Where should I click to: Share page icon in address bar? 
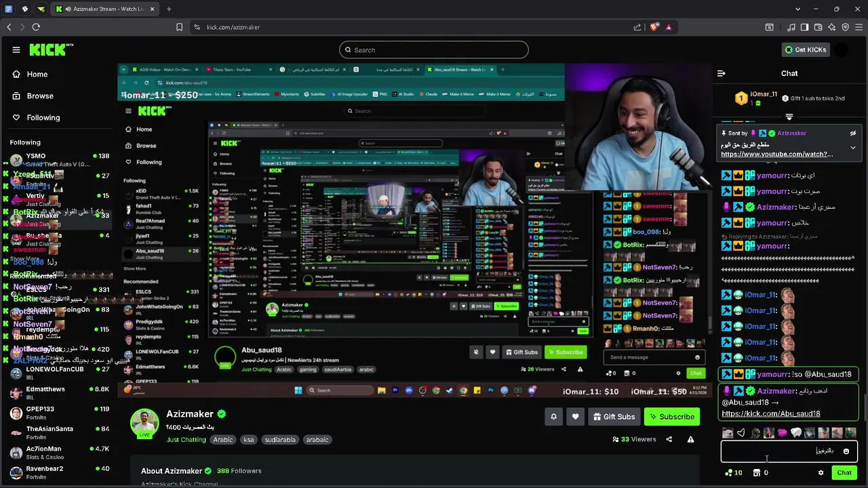637,27
